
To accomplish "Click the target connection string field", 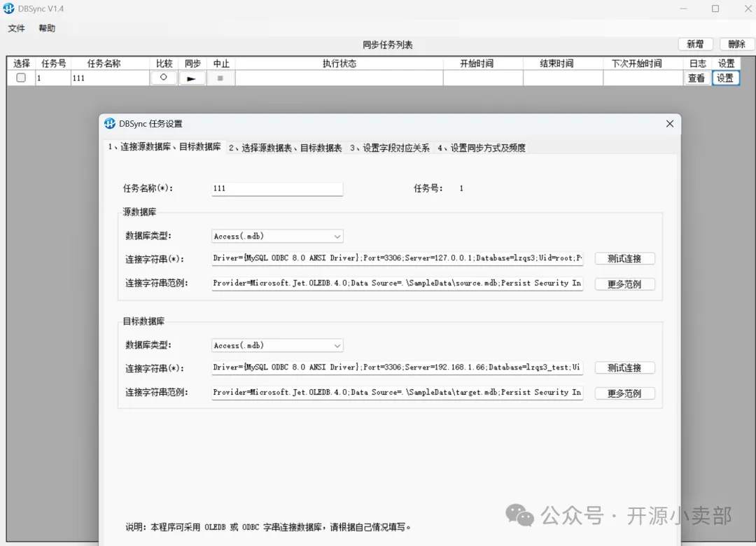I will pyautogui.click(x=398, y=367).
